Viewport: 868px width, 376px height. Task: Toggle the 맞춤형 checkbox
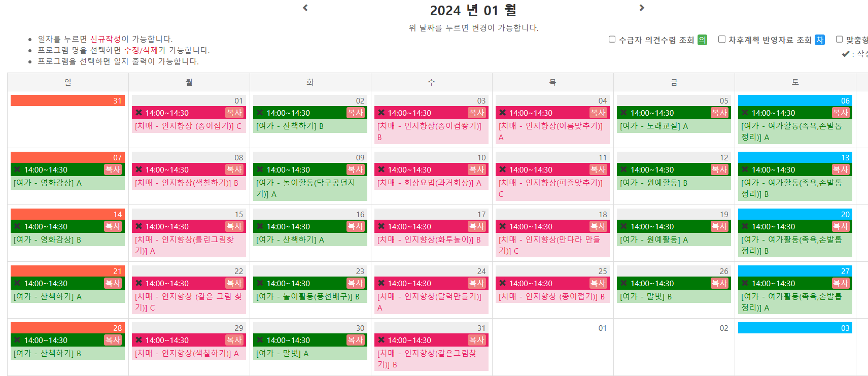(839, 39)
